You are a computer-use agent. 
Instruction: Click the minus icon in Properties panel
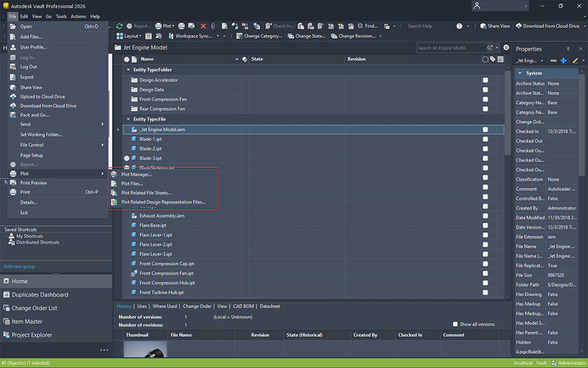tap(554, 60)
